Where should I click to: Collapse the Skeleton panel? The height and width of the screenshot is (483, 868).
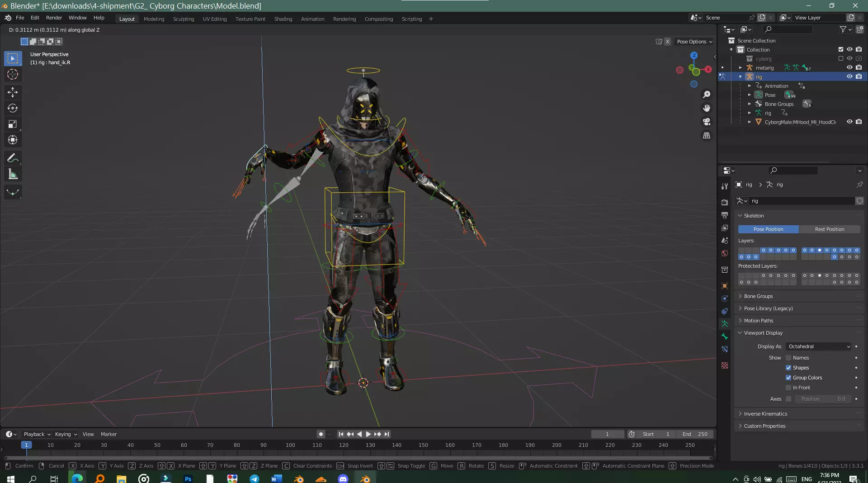pos(799,216)
